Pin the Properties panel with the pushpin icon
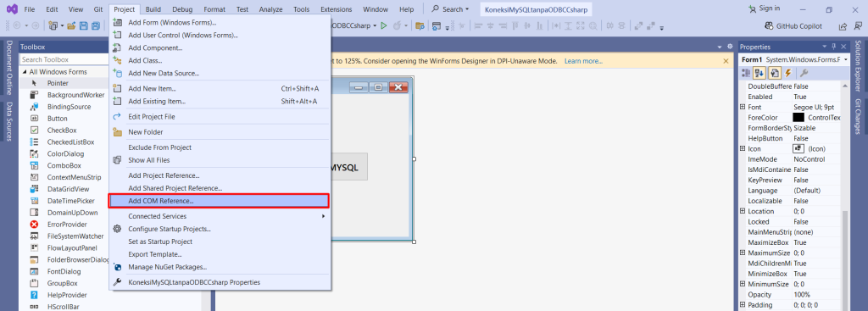The image size is (868, 311). pyautogui.click(x=834, y=47)
